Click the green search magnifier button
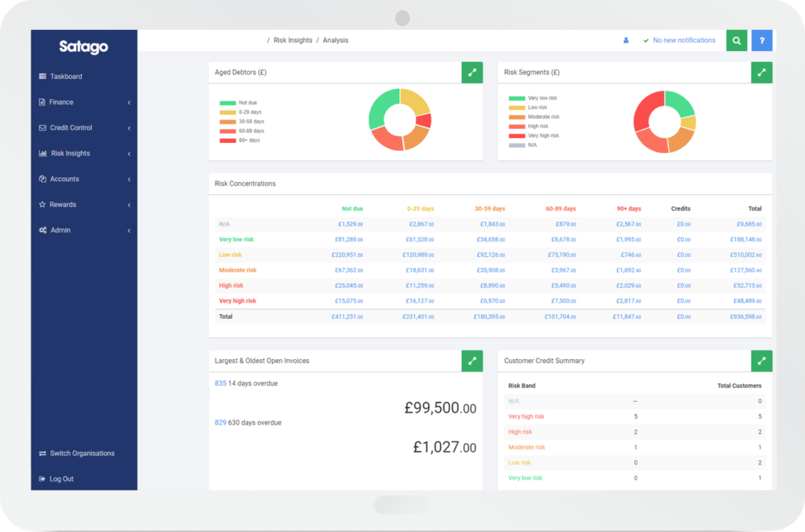This screenshot has width=805, height=532. (737, 41)
